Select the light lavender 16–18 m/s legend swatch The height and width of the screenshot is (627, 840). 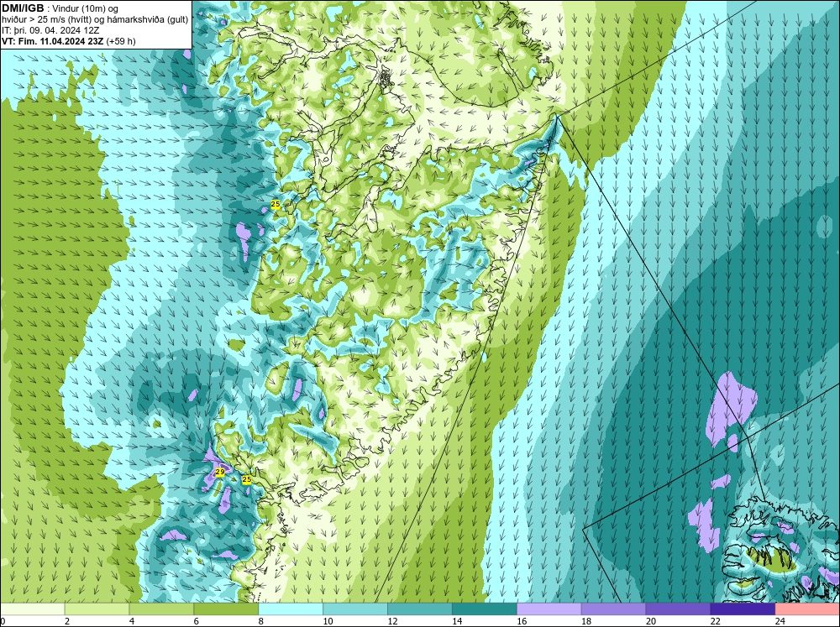549,609
